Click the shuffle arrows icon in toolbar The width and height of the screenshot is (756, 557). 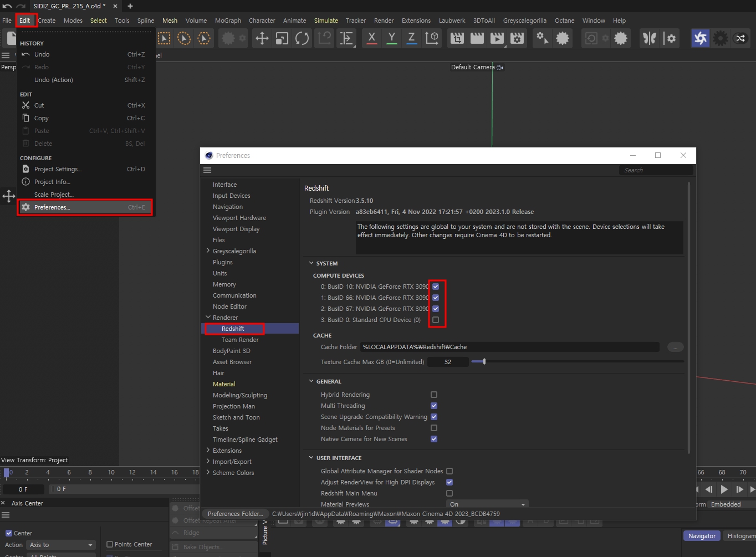(740, 38)
